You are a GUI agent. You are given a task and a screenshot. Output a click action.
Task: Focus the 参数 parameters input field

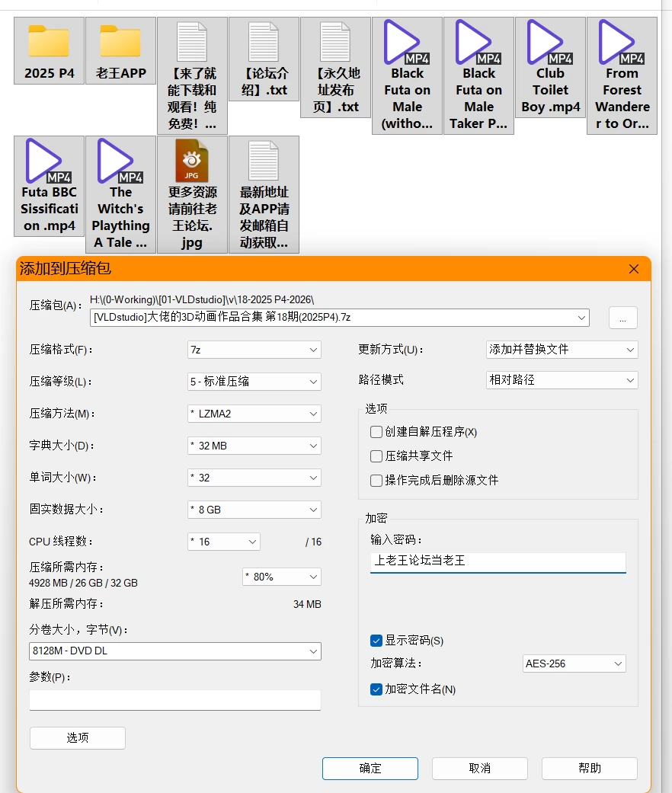click(x=175, y=700)
